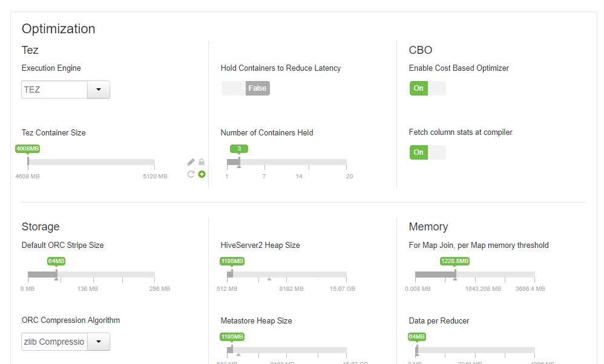The image size is (604, 364).
Task: Toggle Hold Containers to Reduce Latency switch
Action: [x=245, y=88]
